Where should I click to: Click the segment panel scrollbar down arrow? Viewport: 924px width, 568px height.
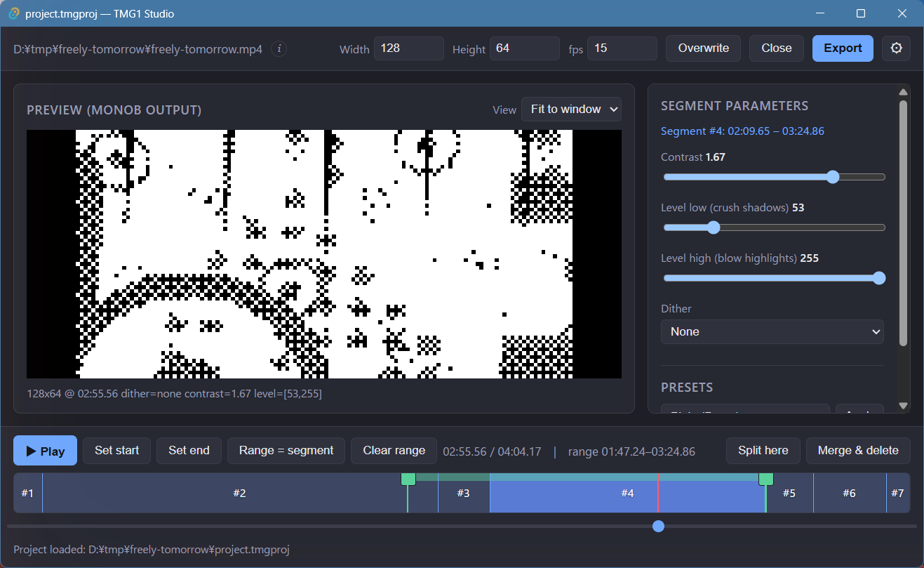click(904, 406)
